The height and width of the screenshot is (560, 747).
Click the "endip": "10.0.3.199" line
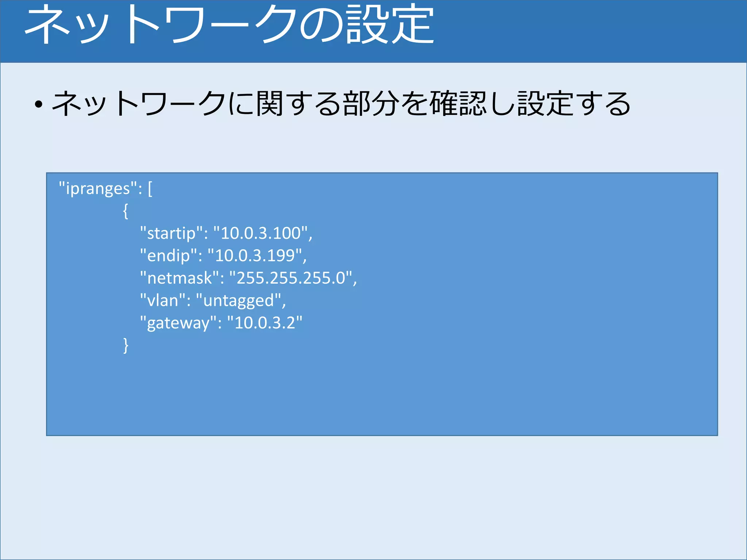click(223, 256)
